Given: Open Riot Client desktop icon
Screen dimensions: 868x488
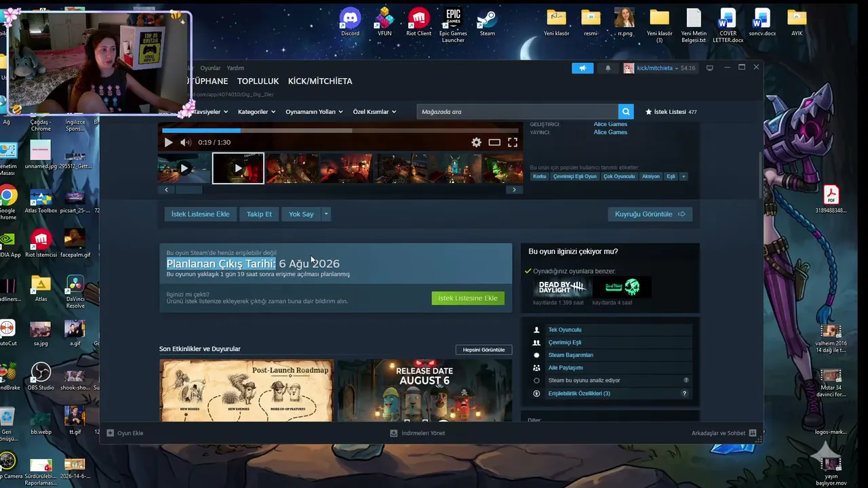Looking at the screenshot, I should point(418,22).
